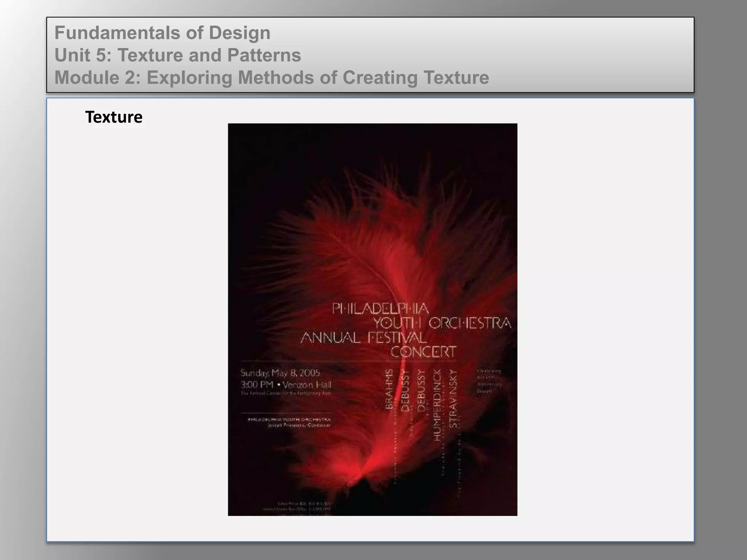Click the 'Module 2: Exploring Methods' line

(271, 78)
